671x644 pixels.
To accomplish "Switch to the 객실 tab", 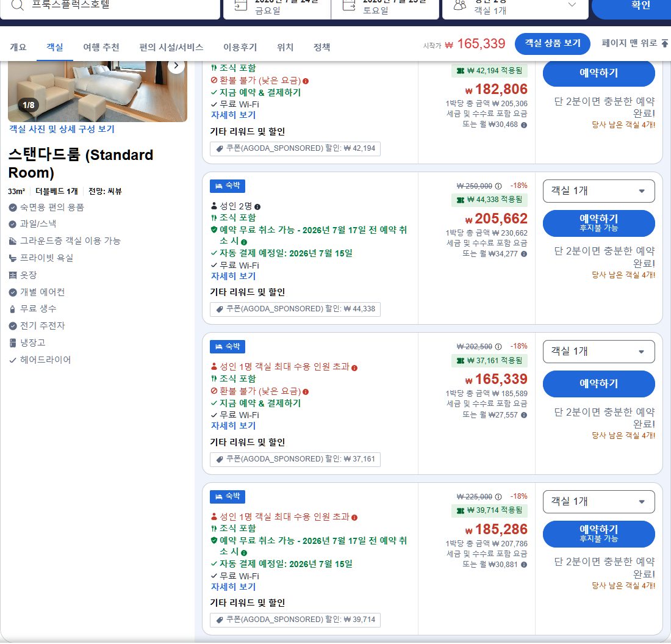I will pos(55,47).
